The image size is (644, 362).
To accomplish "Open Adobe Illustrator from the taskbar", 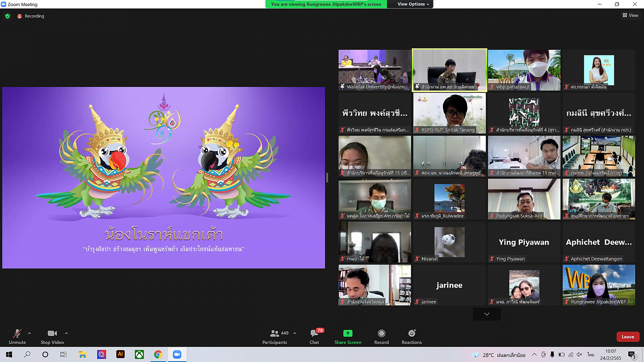I will (120, 354).
